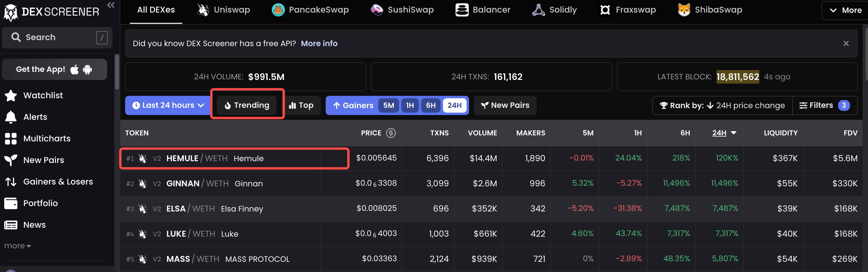Click the Portfolio wallet icon

click(11, 203)
